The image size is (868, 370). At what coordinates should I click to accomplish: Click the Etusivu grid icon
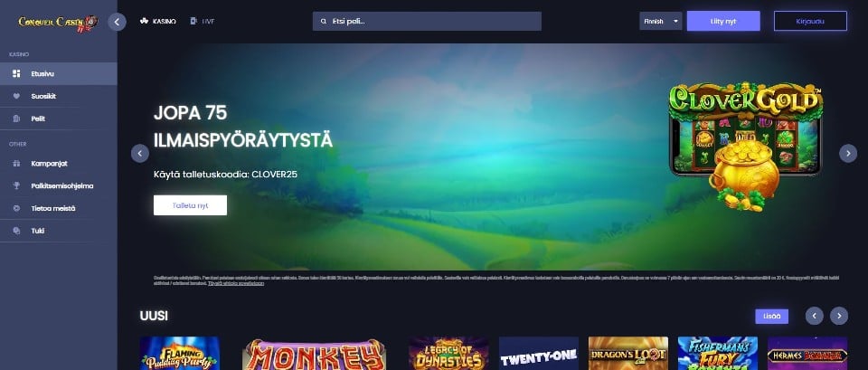click(16, 73)
